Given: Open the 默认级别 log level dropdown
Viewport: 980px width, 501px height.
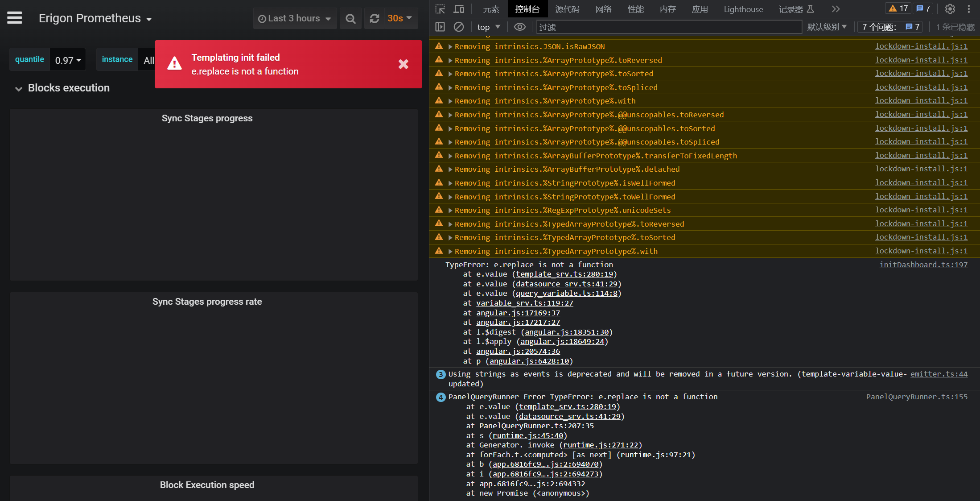Looking at the screenshot, I should [827, 27].
